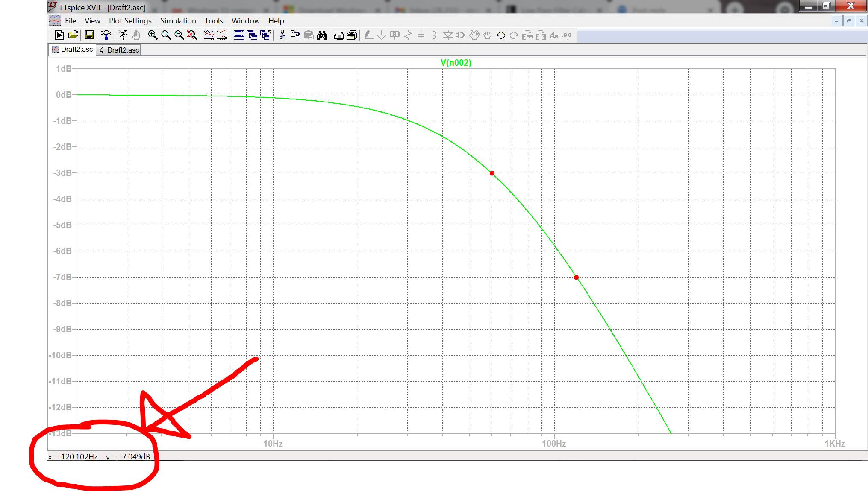Click the Cut scissors icon
The image size is (868, 491).
(282, 35)
